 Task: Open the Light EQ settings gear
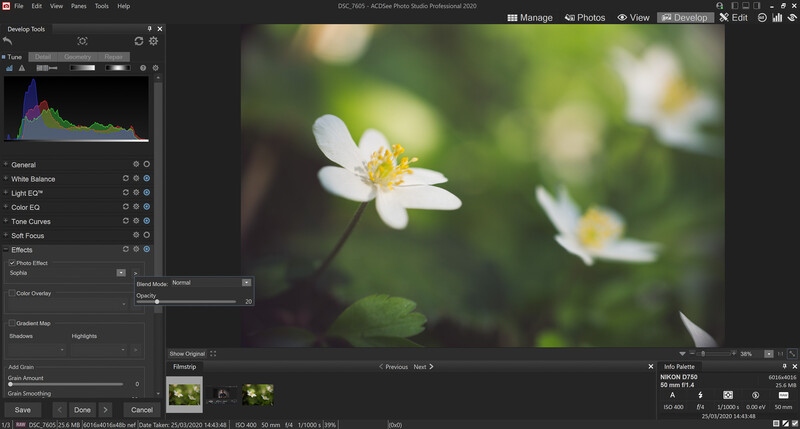tap(136, 192)
